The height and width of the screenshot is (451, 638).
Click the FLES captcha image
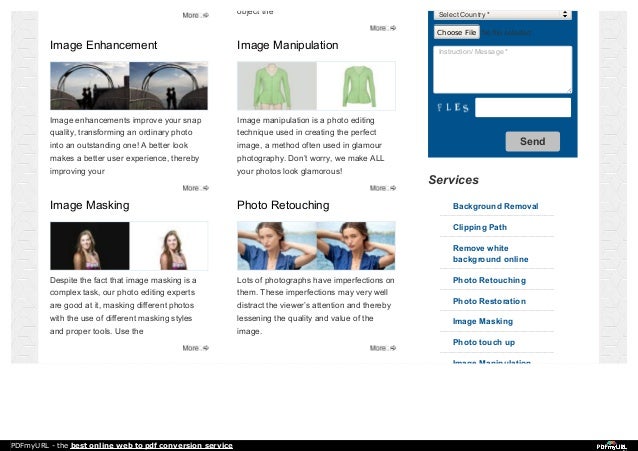pyautogui.click(x=453, y=107)
